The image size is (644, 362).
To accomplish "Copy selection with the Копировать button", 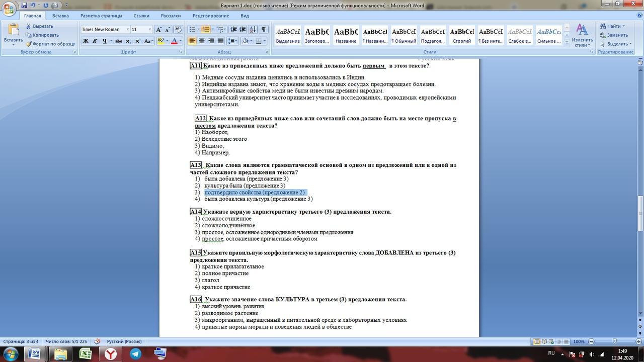I will pyautogui.click(x=42, y=35).
